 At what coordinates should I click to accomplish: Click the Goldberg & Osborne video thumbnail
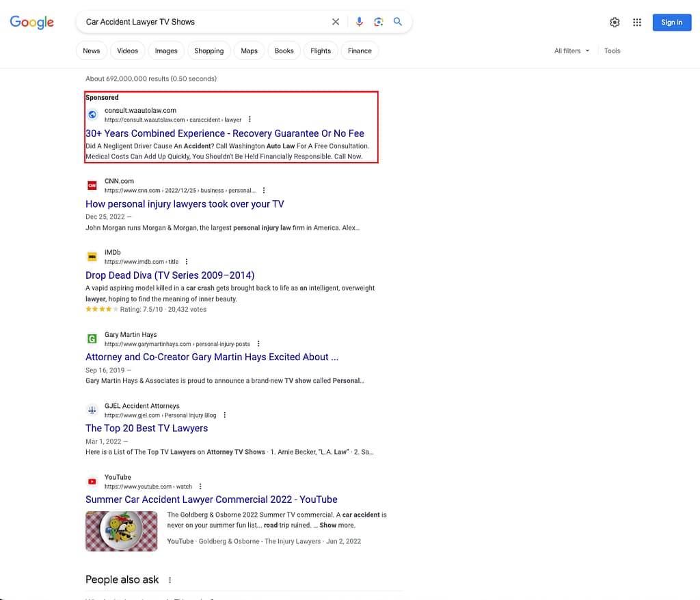click(122, 531)
